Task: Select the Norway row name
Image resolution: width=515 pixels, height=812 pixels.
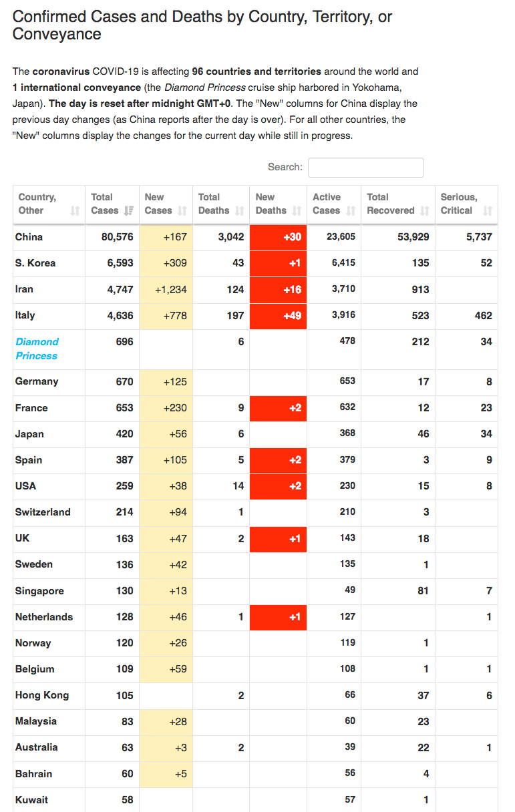Action: point(33,643)
